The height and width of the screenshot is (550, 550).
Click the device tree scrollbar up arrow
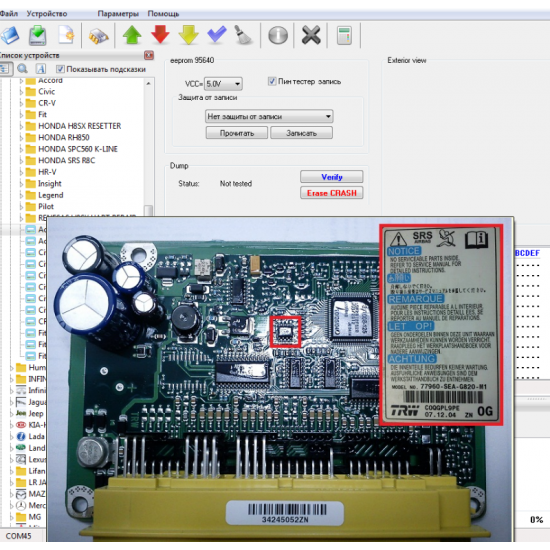pyautogui.click(x=149, y=84)
